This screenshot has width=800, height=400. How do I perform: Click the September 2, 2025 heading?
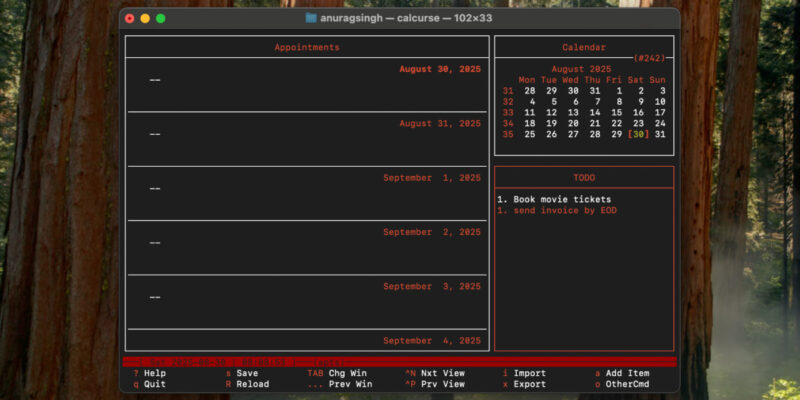(432, 232)
